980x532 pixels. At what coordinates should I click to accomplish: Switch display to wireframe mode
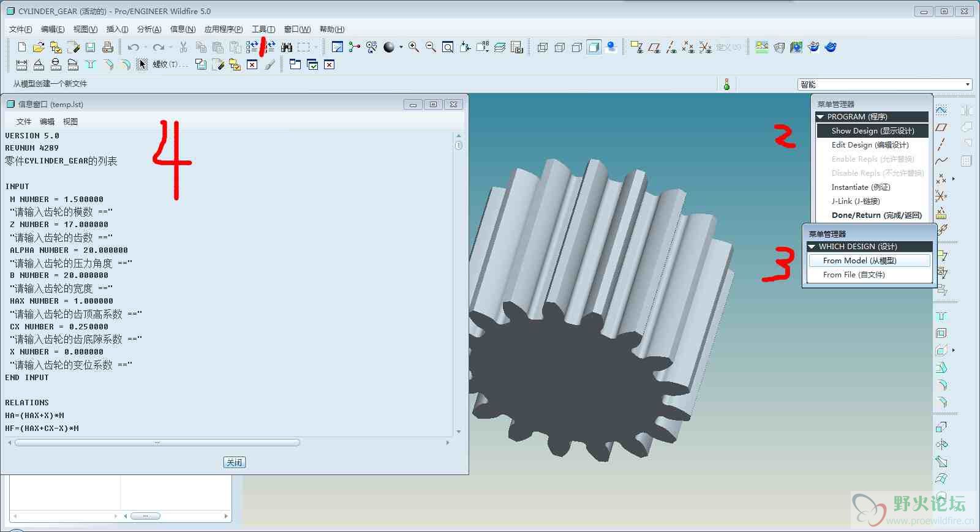[542, 47]
